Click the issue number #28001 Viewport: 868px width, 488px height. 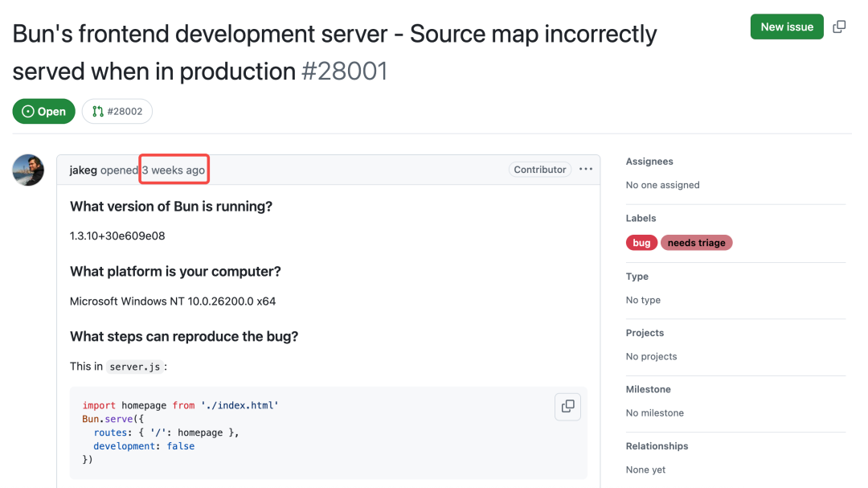point(344,72)
